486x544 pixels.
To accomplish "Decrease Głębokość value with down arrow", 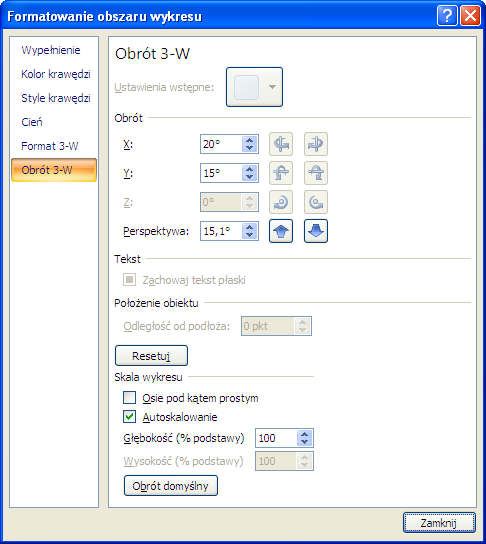I will (x=305, y=442).
